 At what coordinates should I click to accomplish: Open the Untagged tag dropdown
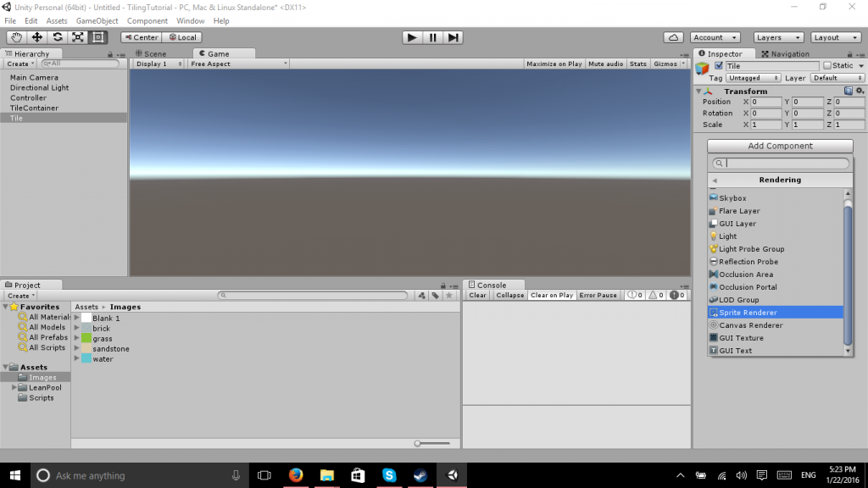tap(753, 77)
